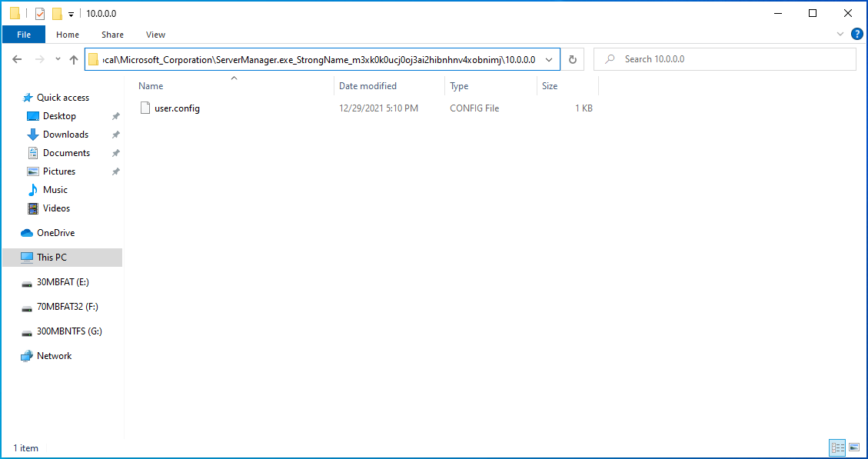The image size is (868, 459).
Task: Open the blue Help question mark icon
Action: click(x=856, y=35)
